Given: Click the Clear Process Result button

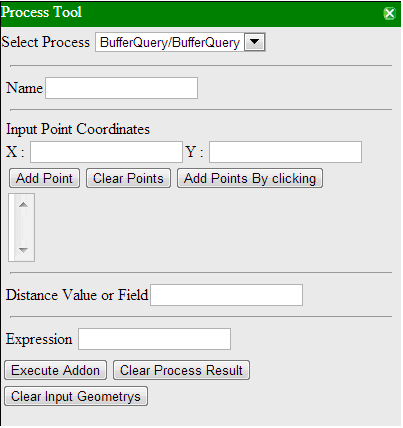Looking at the screenshot, I should pos(181,370).
